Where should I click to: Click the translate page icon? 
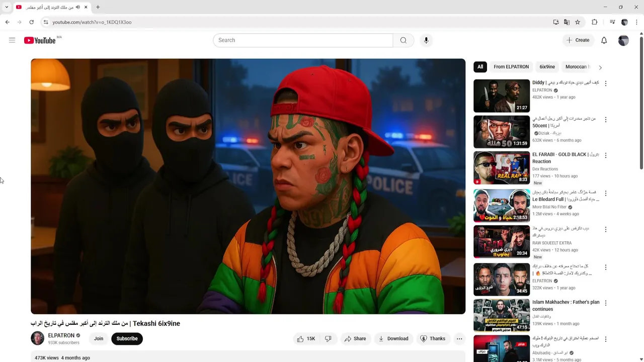click(567, 22)
